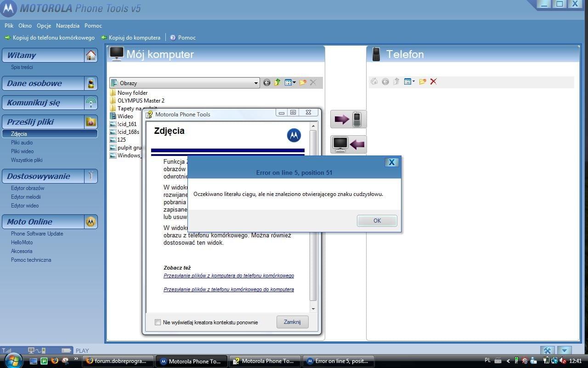Open link 'Przesyłanie plików z telefonu komórkowego do komputera'
Screen dimensions: 588x368
[229, 289]
